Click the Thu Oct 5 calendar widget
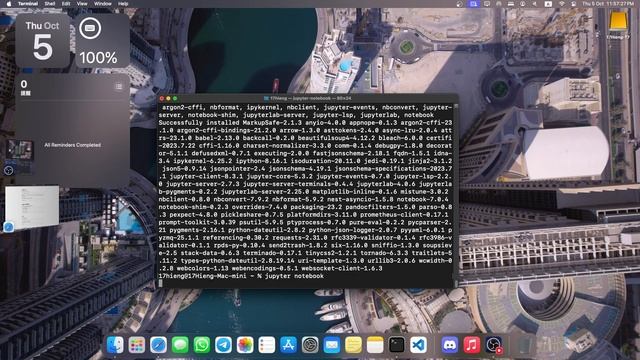The image size is (640, 360). click(x=42, y=41)
